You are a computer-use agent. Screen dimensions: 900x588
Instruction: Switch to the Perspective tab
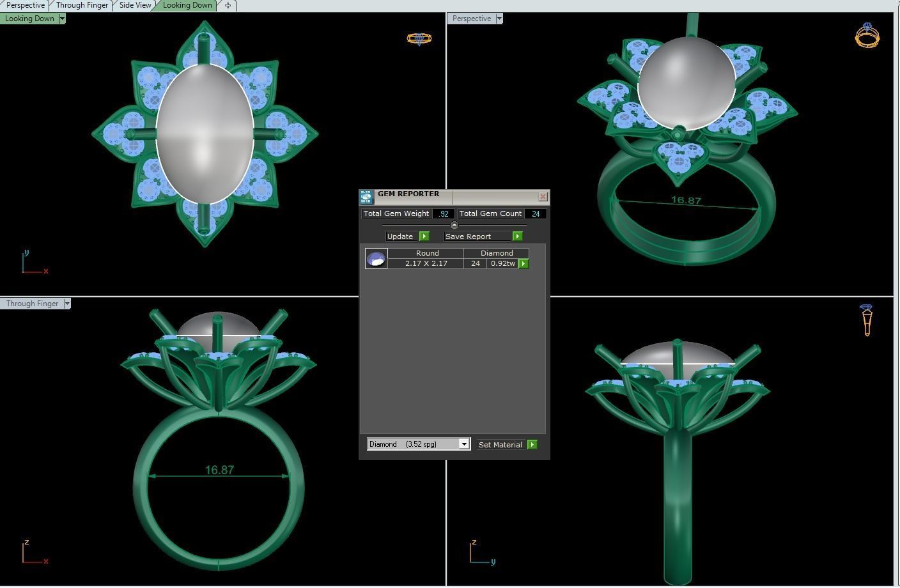pyautogui.click(x=25, y=5)
